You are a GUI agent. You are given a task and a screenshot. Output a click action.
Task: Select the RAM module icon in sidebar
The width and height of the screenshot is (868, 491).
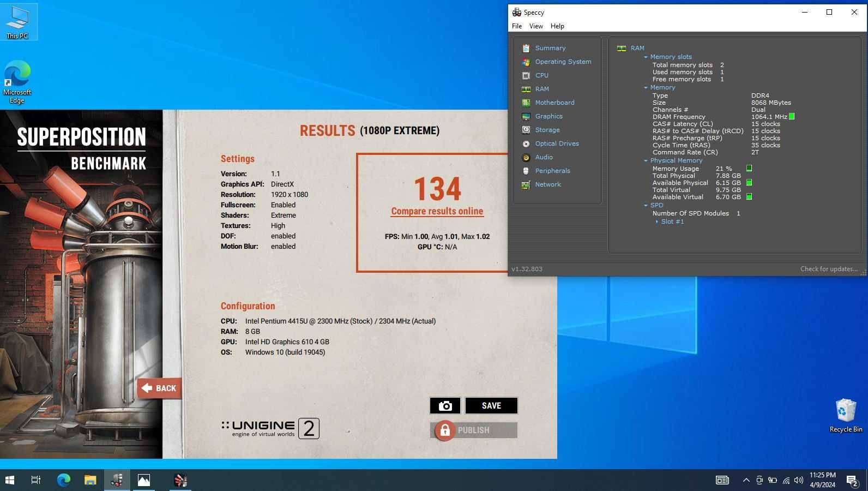(526, 89)
